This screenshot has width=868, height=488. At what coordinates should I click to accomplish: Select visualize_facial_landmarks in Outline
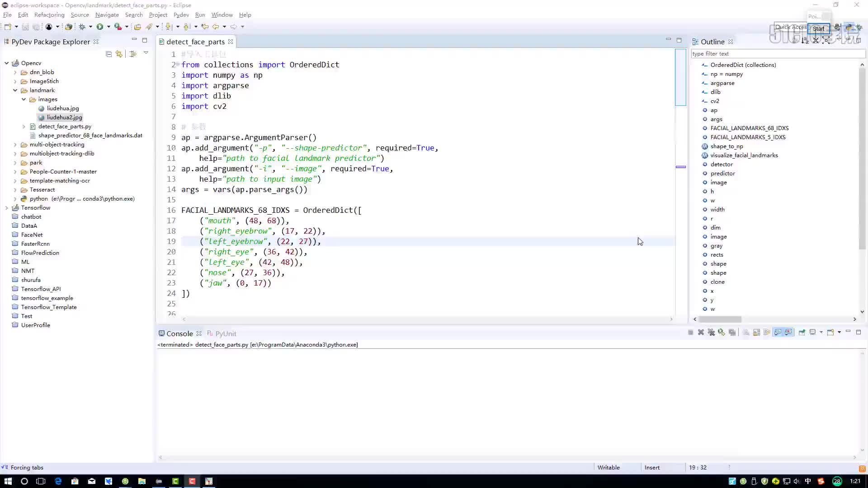pyautogui.click(x=744, y=155)
